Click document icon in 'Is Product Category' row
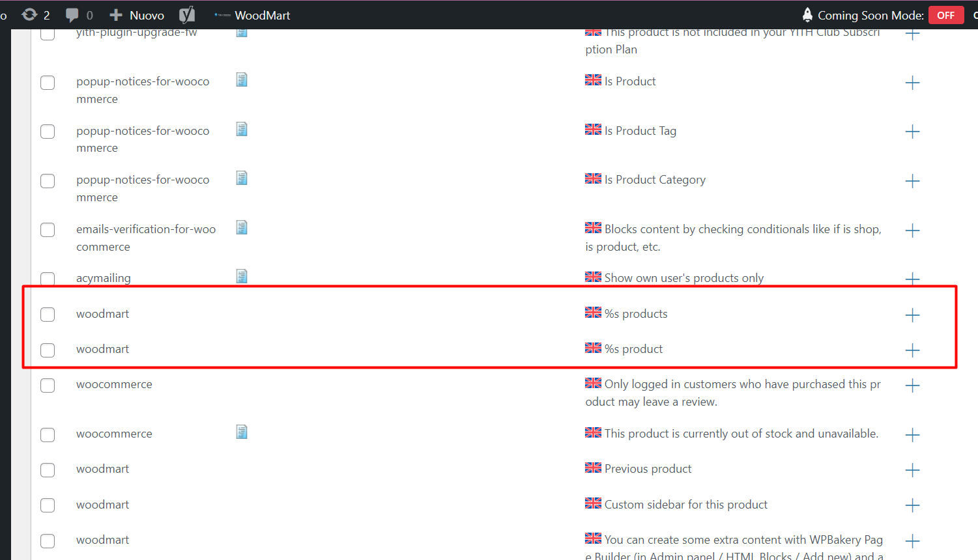 [x=242, y=178]
